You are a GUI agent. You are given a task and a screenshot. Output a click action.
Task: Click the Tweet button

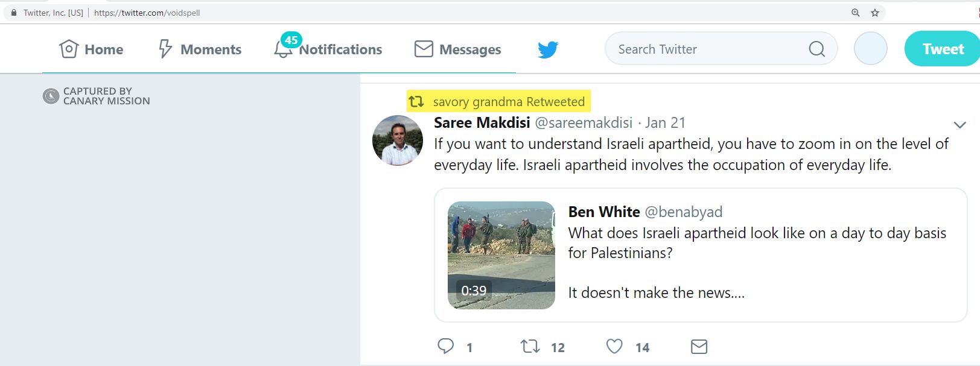point(943,48)
